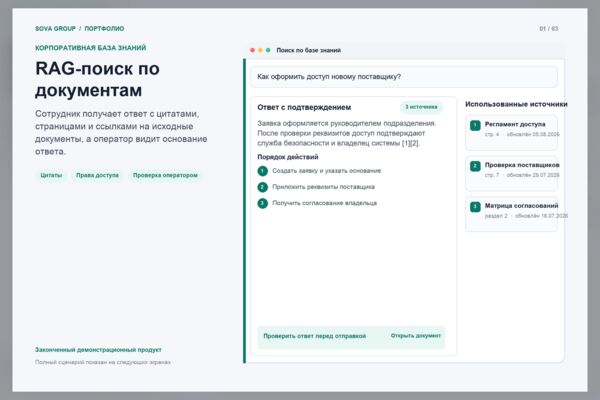
Task: Click the yellow minimize dot of the search window
Action: tap(260, 50)
